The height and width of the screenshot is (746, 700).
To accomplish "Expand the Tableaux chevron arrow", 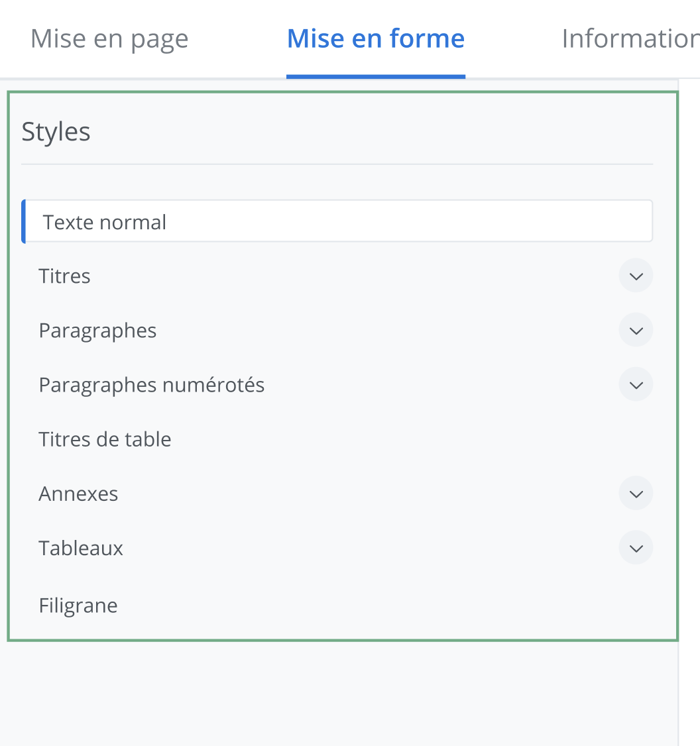I will click(636, 548).
